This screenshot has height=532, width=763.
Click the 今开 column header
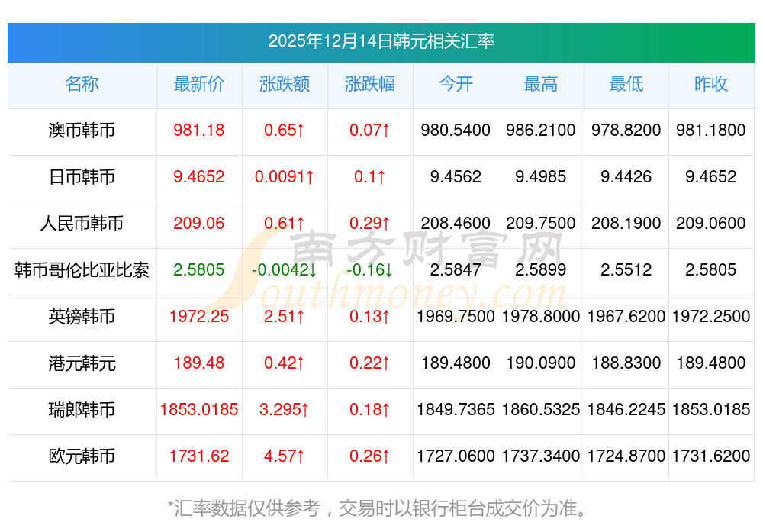click(456, 84)
